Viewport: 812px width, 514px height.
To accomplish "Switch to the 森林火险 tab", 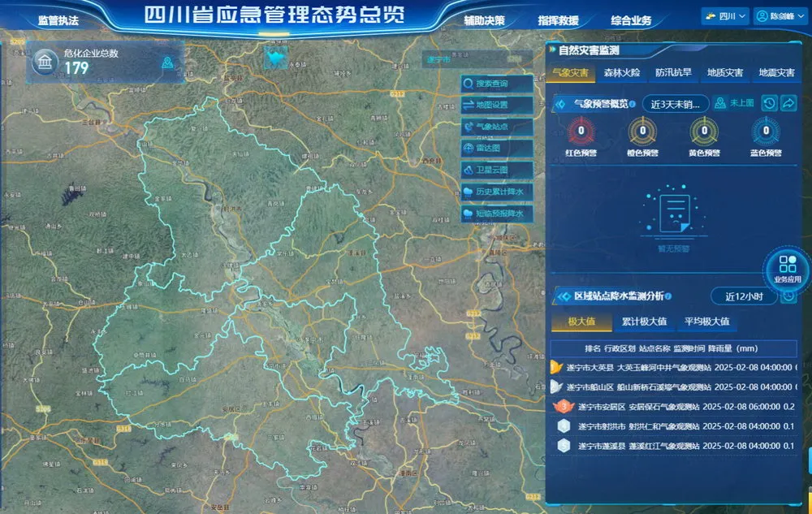I will tap(622, 73).
